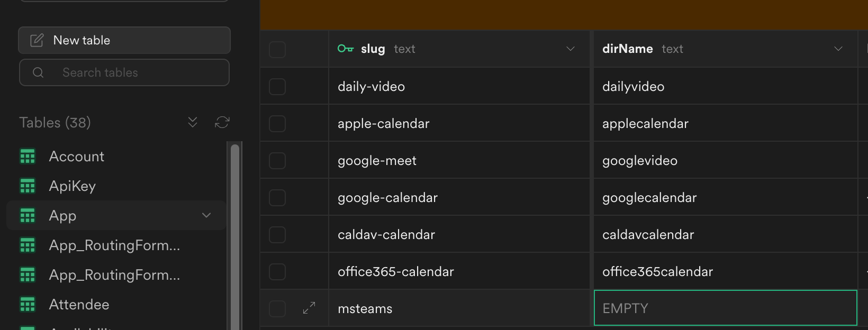868x330 pixels.
Task: Click the table grid icon beside Attendee
Action: point(27,304)
